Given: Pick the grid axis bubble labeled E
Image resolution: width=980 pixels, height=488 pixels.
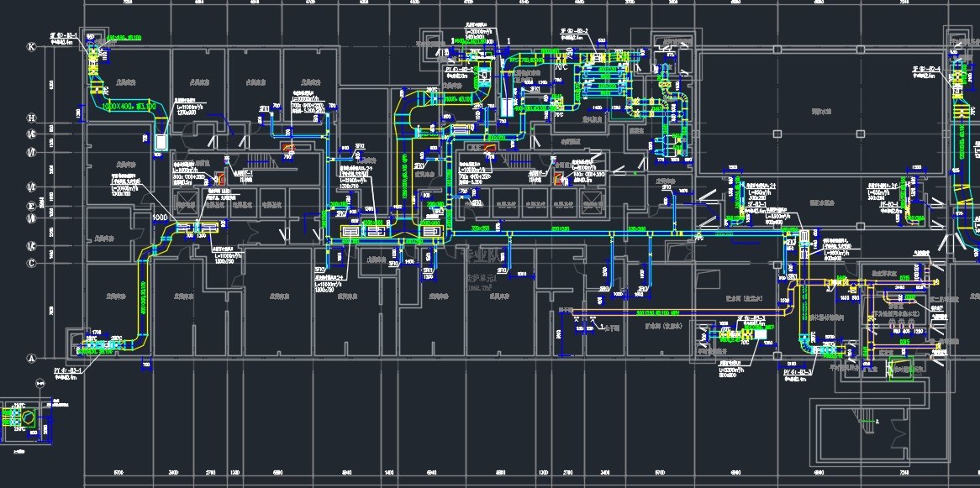Looking at the screenshot, I should (31, 206).
